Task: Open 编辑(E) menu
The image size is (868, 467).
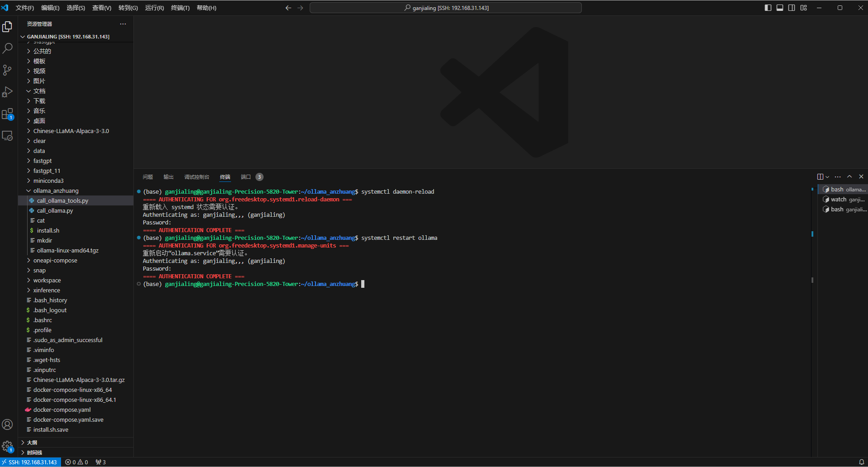Action: coord(50,8)
